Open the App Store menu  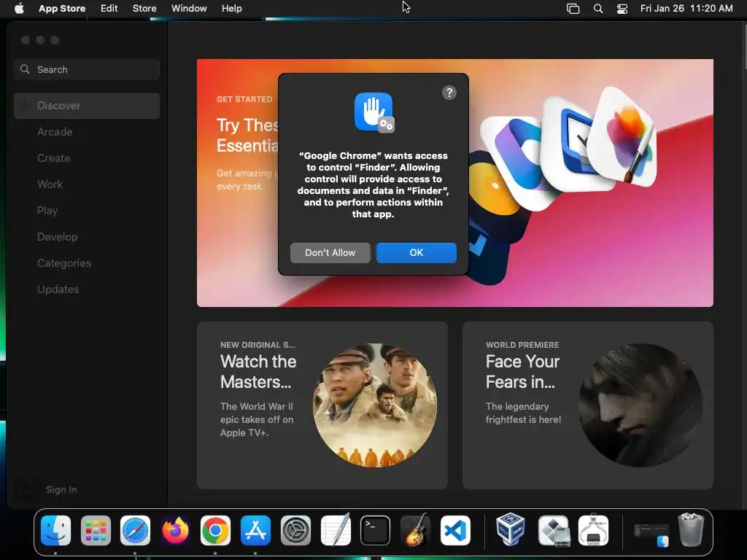[62, 8]
